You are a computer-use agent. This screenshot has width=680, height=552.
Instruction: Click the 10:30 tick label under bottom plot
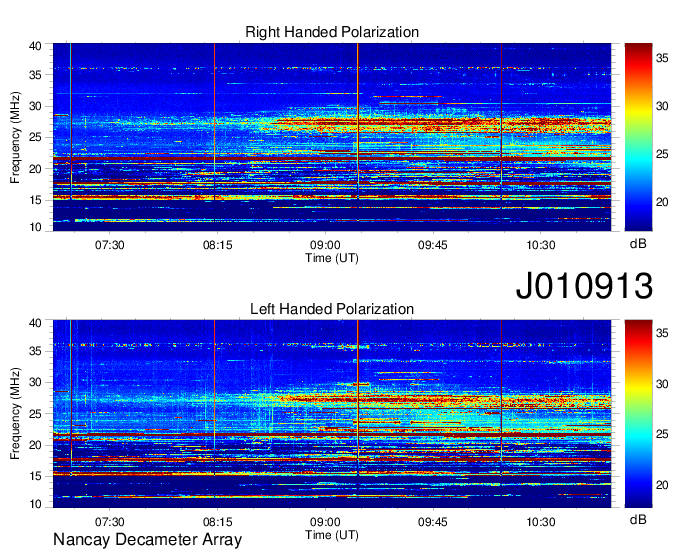pyautogui.click(x=540, y=522)
